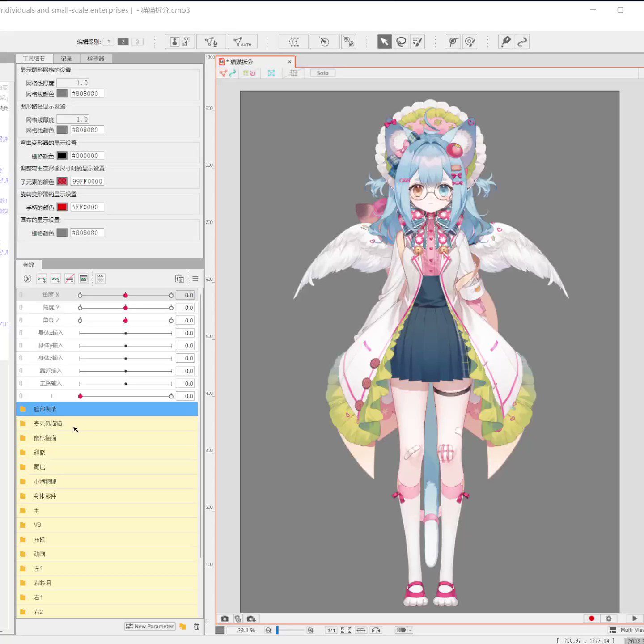Click the play button in the canvas footer
Image resolution: width=644 pixels, height=644 pixels.
point(635,619)
